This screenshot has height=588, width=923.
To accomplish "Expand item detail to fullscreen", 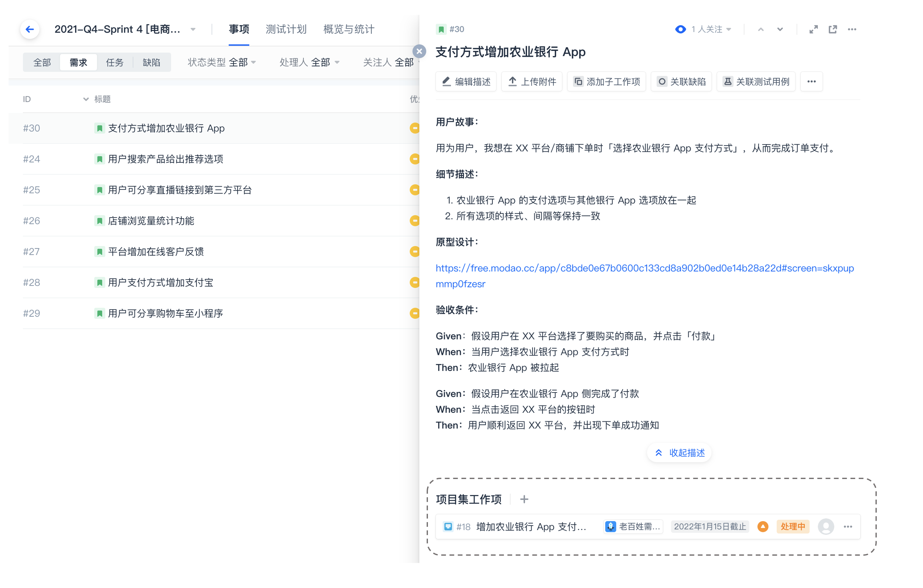I will pyautogui.click(x=813, y=29).
